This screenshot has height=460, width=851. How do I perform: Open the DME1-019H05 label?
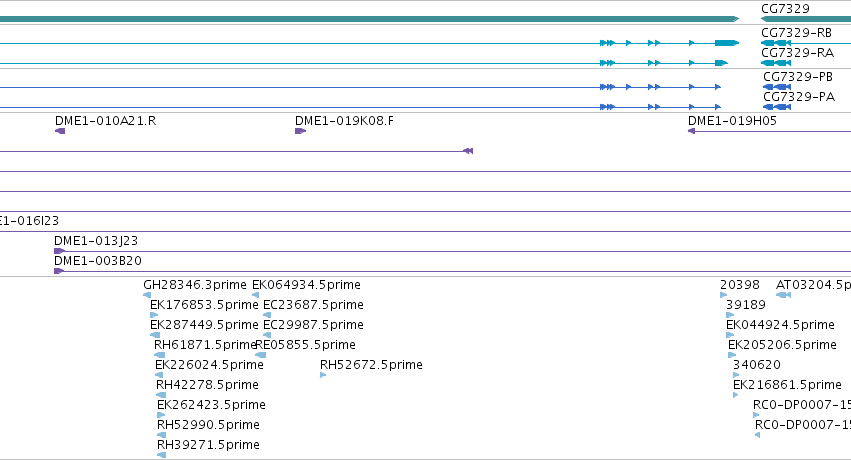732,121
